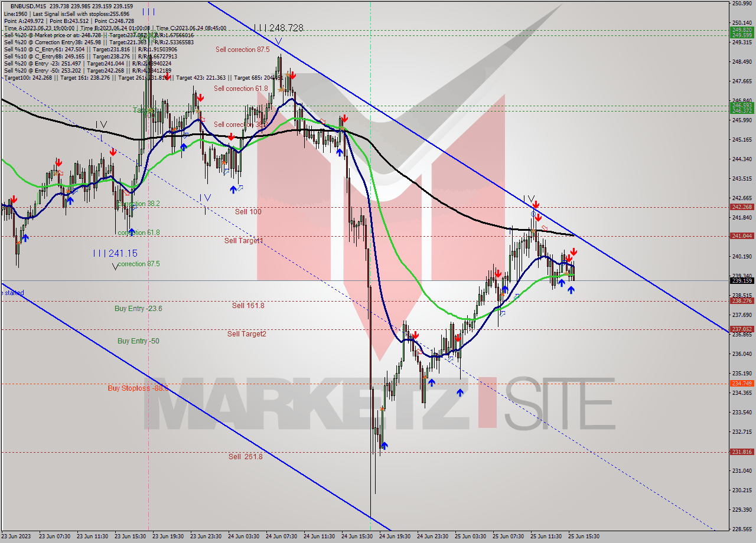Viewport: 756px width, 543px height.
Task: Click the '23 Jun 07:30' time label
Action: coord(54,537)
